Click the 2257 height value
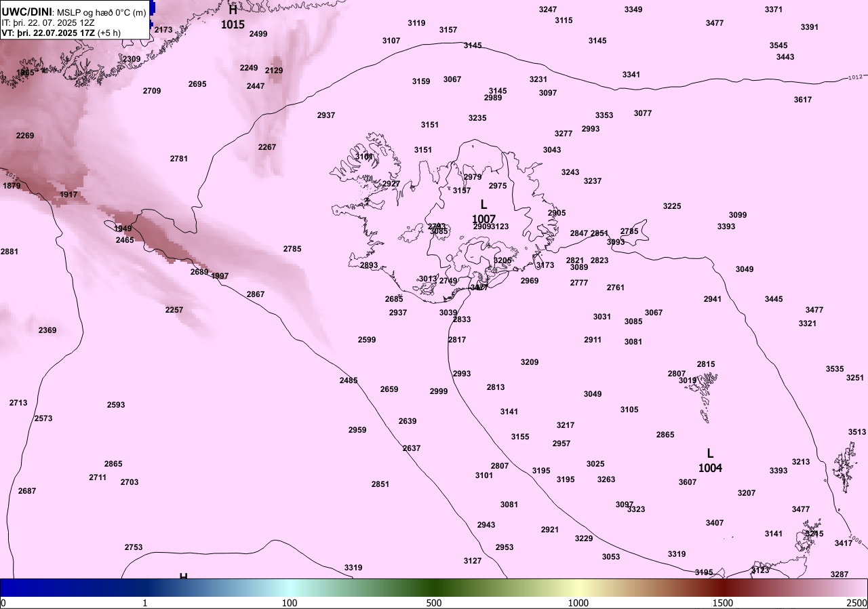 tap(174, 310)
